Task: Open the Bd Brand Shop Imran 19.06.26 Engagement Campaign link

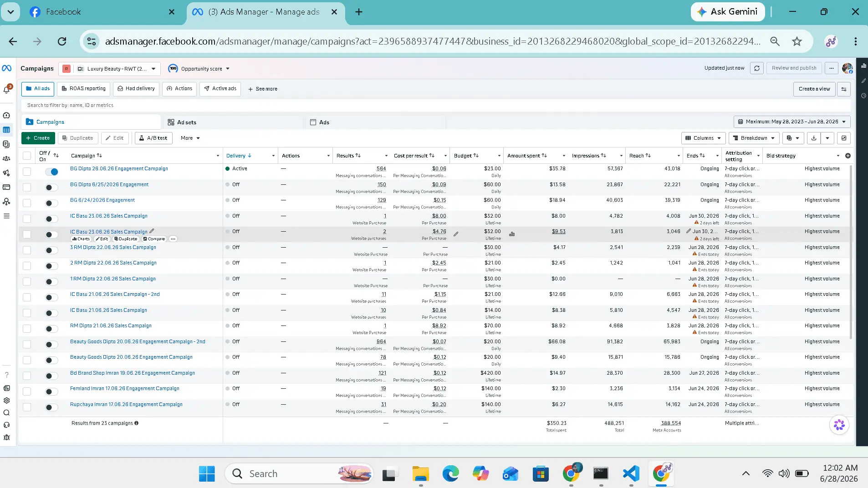Action: 133,373
